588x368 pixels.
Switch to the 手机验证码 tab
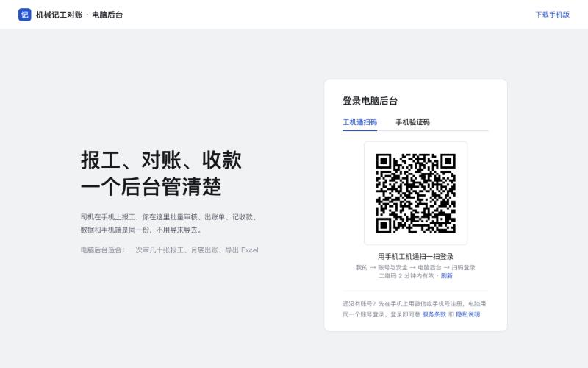pyautogui.click(x=412, y=122)
